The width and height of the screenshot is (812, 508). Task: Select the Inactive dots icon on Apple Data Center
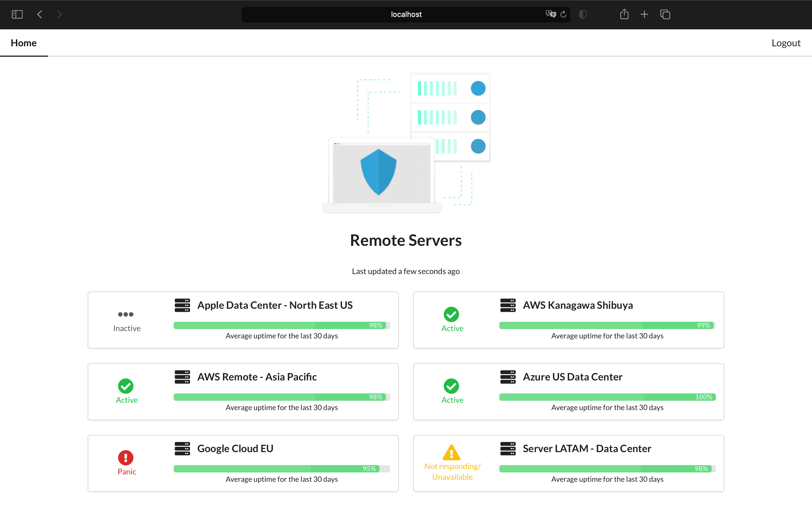click(x=126, y=314)
